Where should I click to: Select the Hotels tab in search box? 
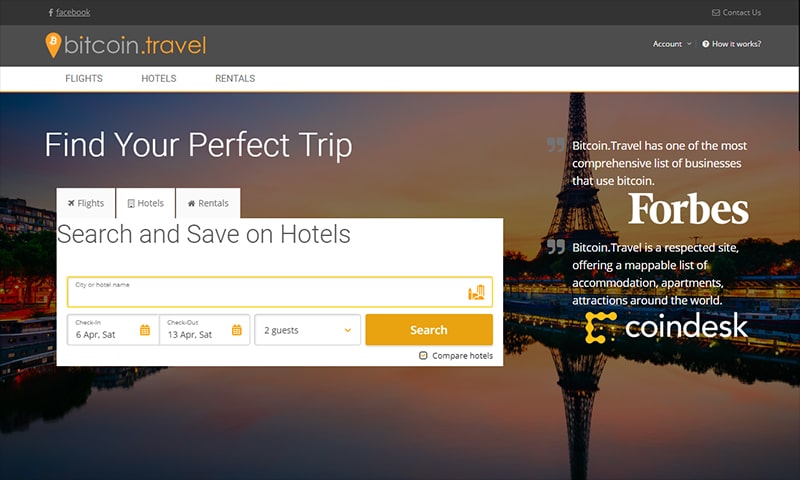[x=146, y=203]
